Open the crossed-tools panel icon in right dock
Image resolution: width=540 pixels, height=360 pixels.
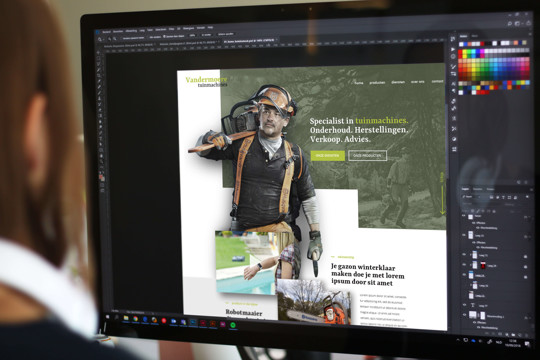tap(454, 128)
